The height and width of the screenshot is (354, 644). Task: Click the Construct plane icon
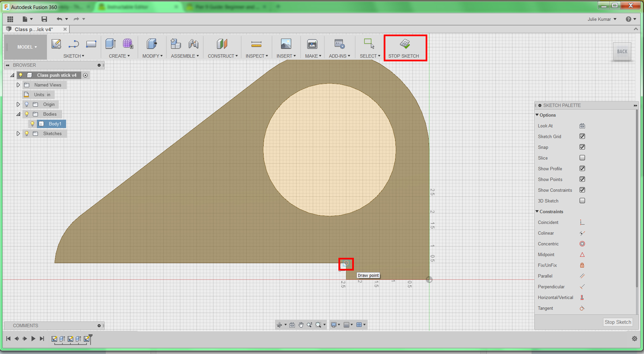pos(222,44)
